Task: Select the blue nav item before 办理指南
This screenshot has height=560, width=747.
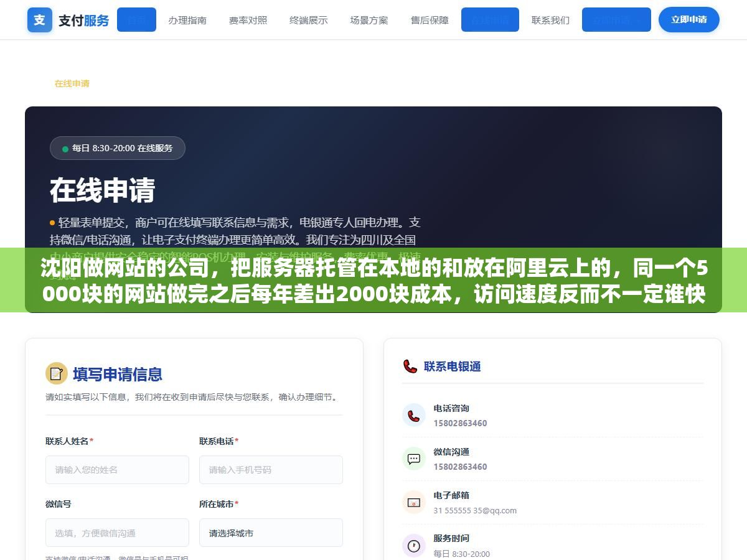Action: click(x=136, y=20)
